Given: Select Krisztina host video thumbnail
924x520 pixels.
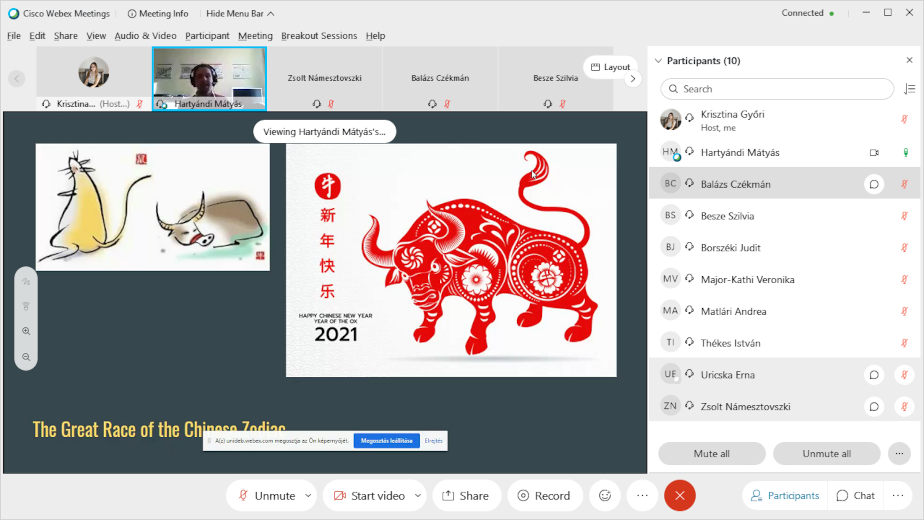Looking at the screenshot, I should (94, 78).
